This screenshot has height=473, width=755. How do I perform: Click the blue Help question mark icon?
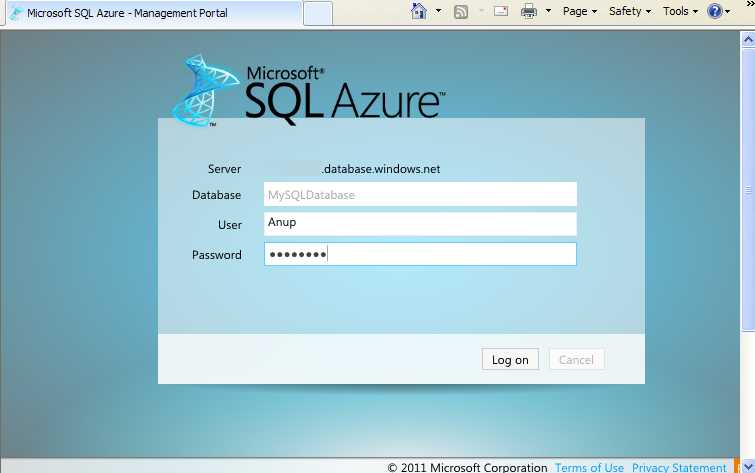715,11
